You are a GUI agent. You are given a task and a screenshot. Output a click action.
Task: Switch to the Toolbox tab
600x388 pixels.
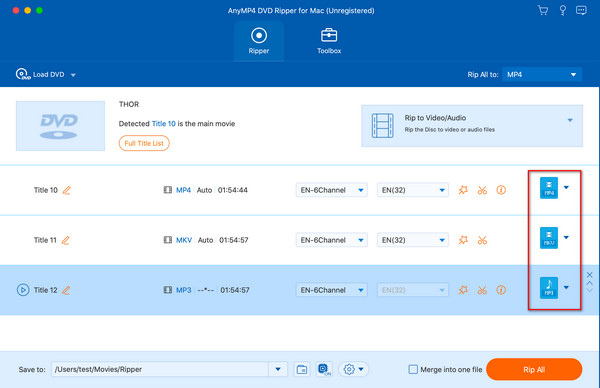tap(329, 41)
